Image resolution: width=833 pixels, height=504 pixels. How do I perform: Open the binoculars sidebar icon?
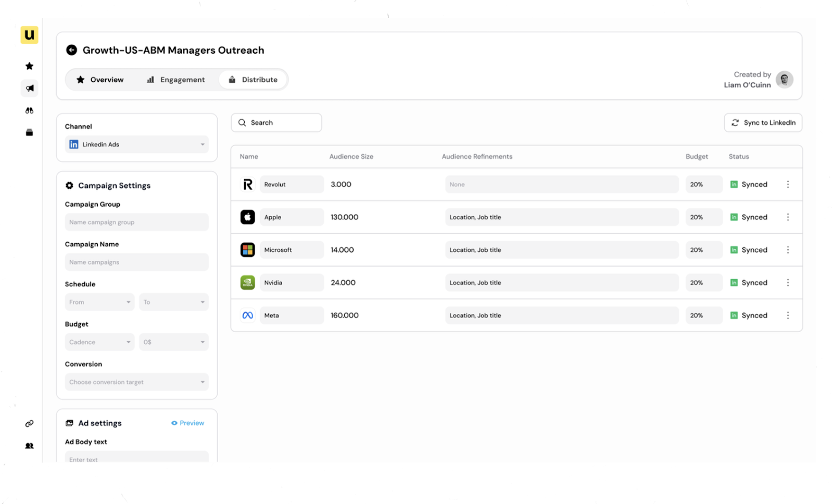[29, 110]
